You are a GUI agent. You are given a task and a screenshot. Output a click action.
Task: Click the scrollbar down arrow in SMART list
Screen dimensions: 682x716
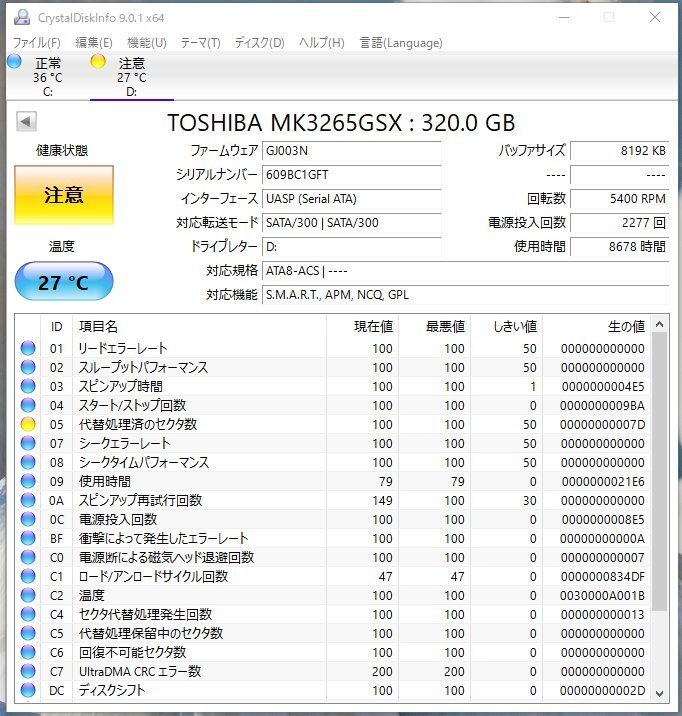(x=659, y=693)
